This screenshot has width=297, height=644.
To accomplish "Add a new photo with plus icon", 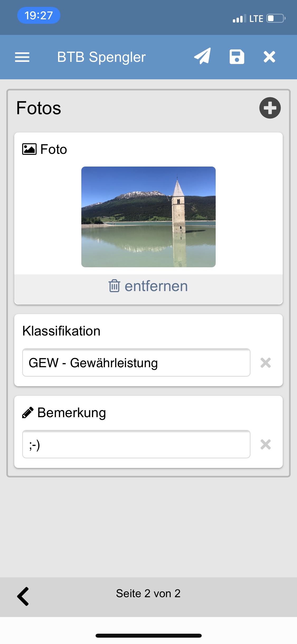I will (270, 108).
